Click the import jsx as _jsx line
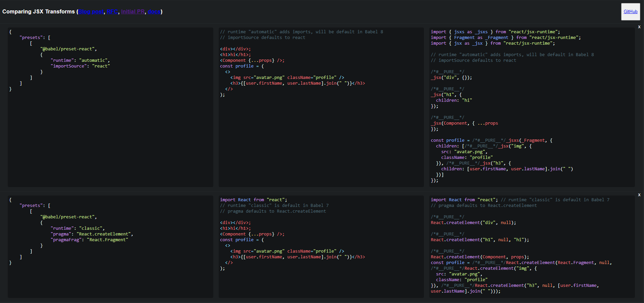 tap(493, 43)
